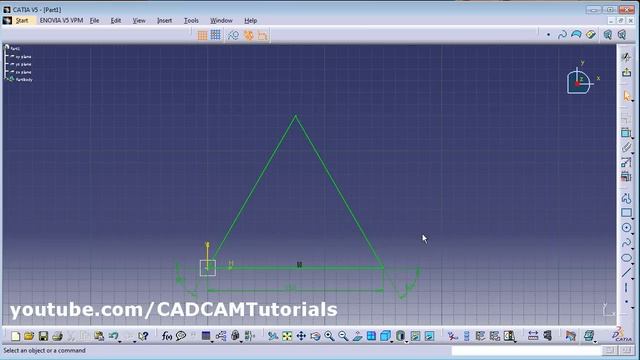Open the Tools menu
This screenshot has height=360, width=640.
[x=191, y=20]
